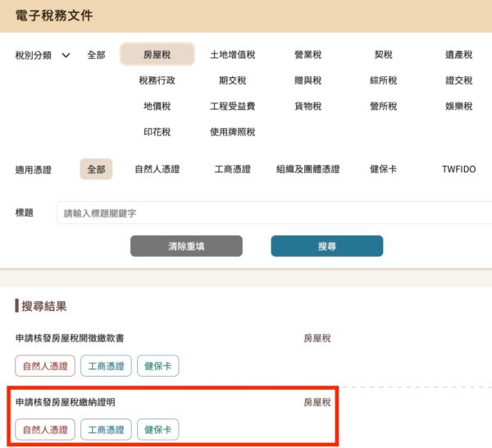
Task: Click 房屋稅 tag in 繳納證明 row
Action: pos(317,402)
